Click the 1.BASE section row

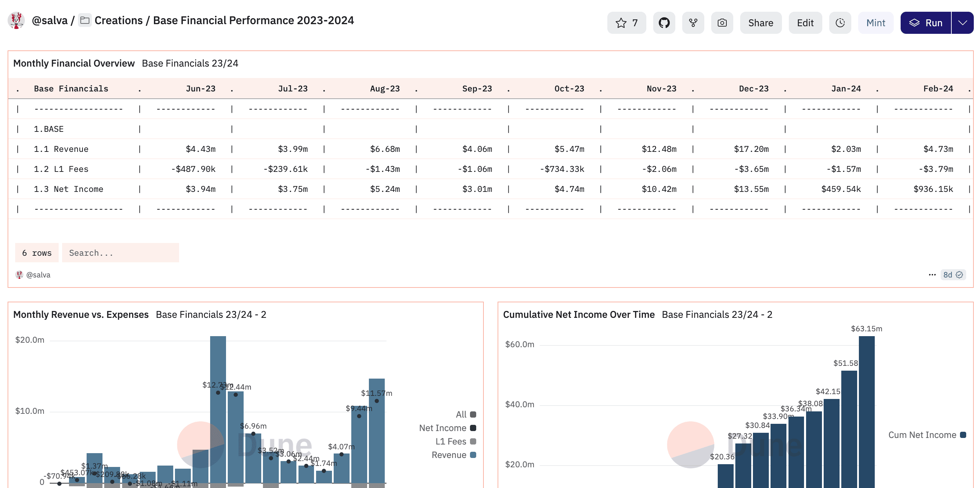point(49,129)
